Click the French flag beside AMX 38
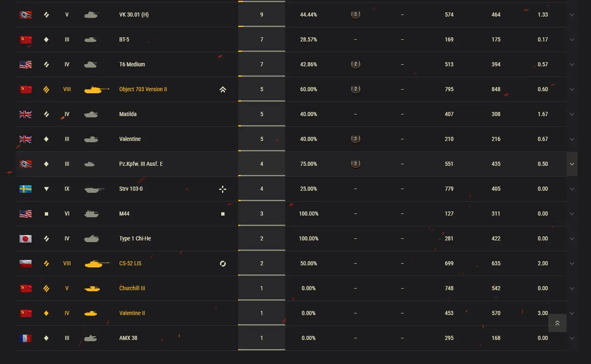The height and width of the screenshot is (364, 591). click(x=26, y=338)
